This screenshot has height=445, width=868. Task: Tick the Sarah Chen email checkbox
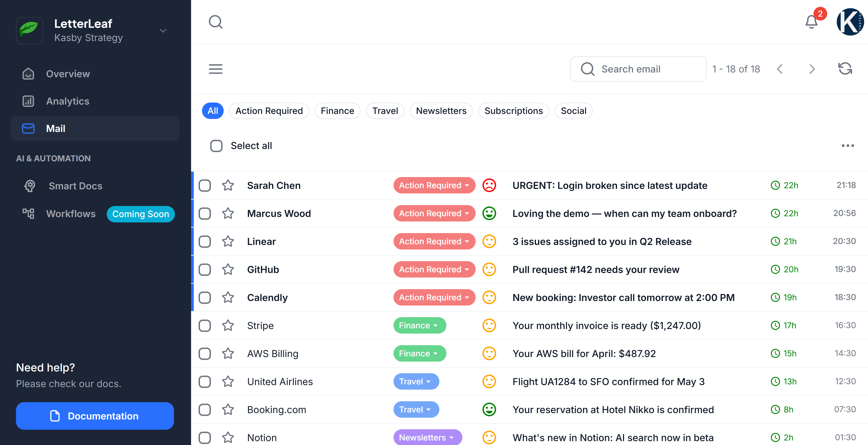pos(205,185)
